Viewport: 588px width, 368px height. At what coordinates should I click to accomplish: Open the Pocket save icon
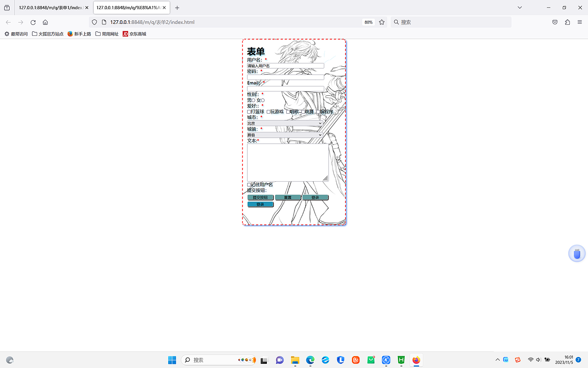click(554, 22)
